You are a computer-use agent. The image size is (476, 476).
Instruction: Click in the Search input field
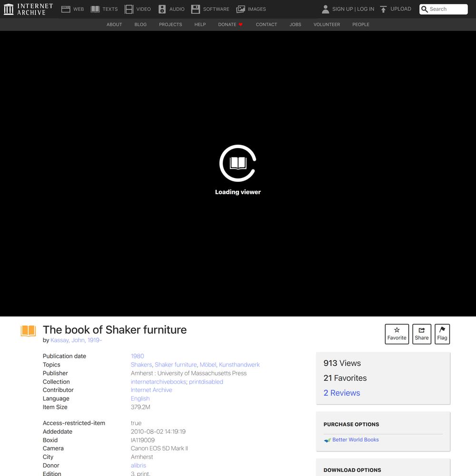[x=447, y=9]
